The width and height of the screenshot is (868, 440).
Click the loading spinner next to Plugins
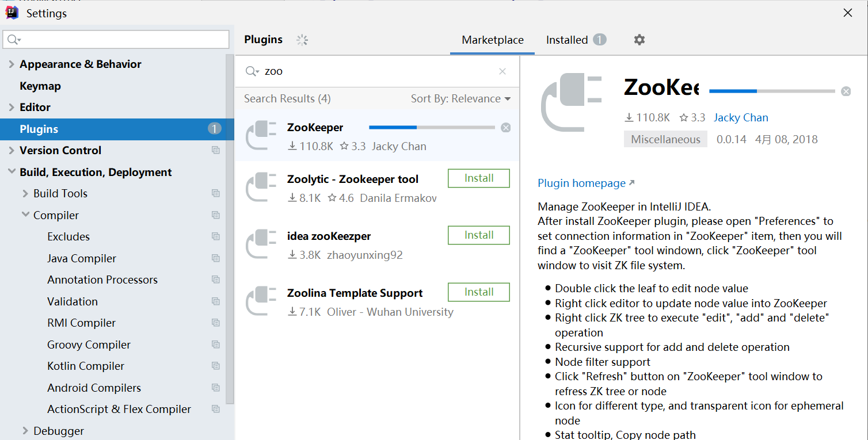tap(302, 40)
